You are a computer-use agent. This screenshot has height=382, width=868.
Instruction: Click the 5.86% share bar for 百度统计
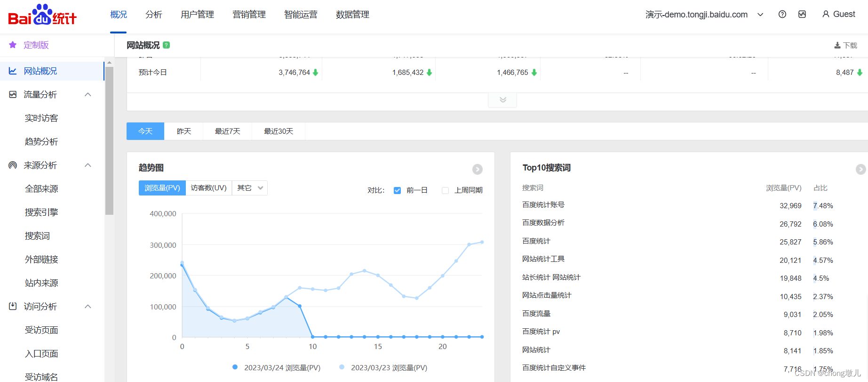pos(814,242)
